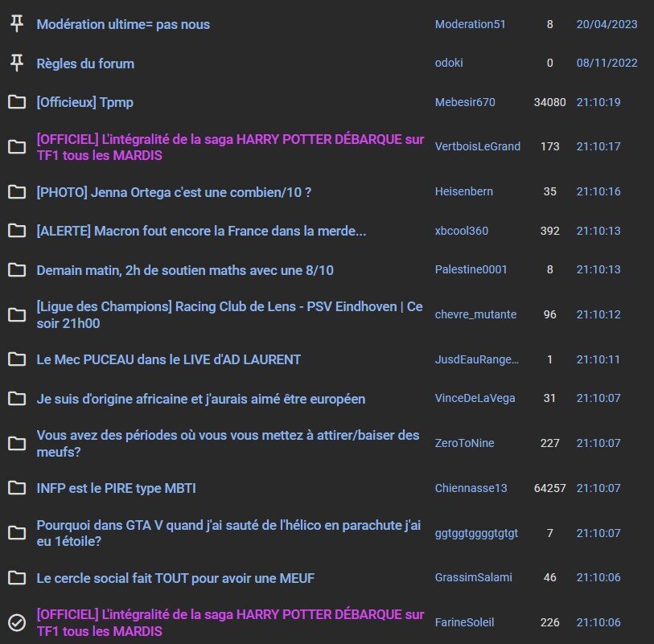Click reply count 96 on Ligue des Champions row
Viewport: 654px width, 644px height.
coord(549,314)
